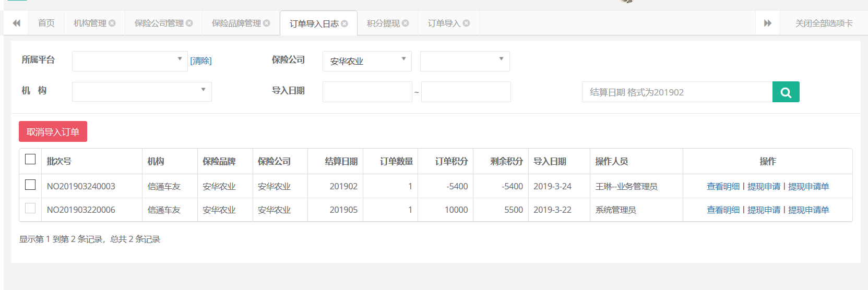Click the green search magnifier button
The image size is (868, 290).
click(x=786, y=92)
